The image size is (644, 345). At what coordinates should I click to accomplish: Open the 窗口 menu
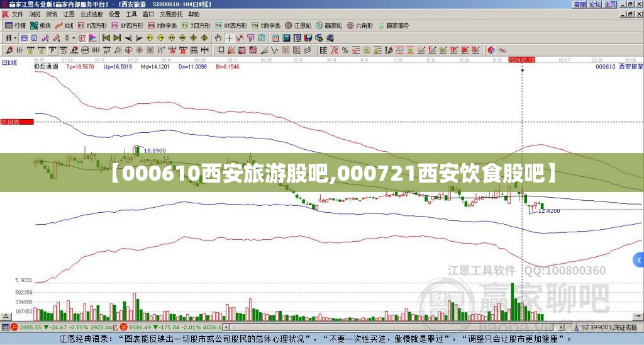[x=148, y=14]
